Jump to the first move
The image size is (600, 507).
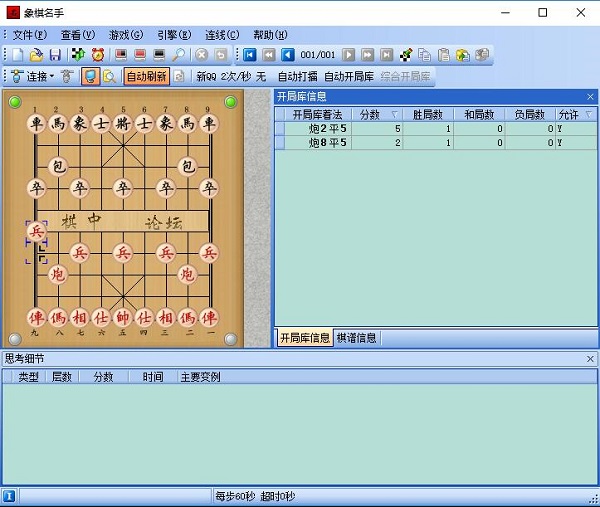pos(249,55)
